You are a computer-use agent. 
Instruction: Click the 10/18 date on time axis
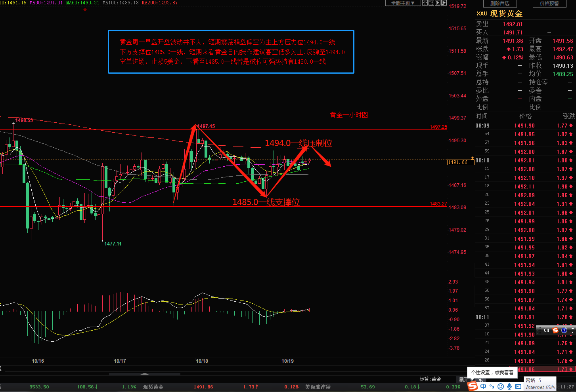[202, 361]
